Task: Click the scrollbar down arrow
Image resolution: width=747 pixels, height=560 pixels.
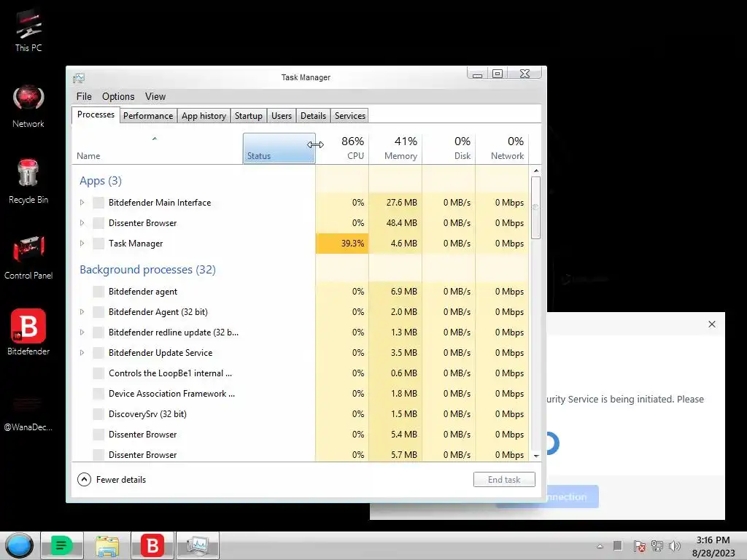Action: (x=536, y=456)
